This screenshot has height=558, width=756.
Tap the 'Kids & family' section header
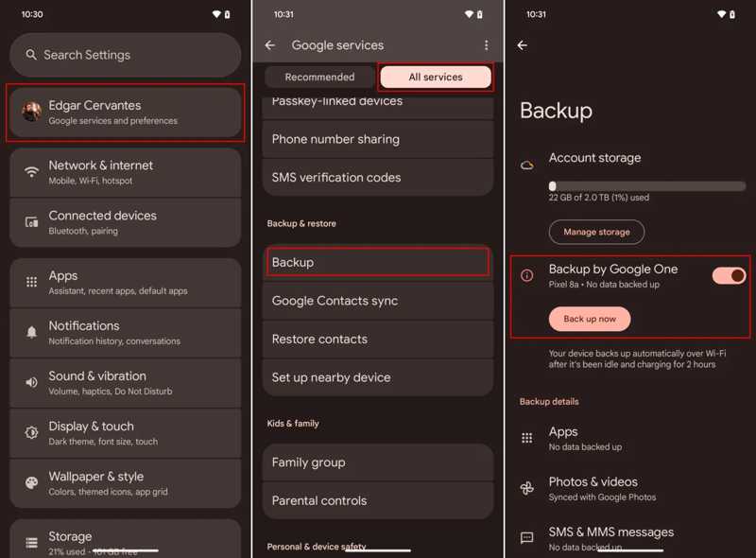293,424
